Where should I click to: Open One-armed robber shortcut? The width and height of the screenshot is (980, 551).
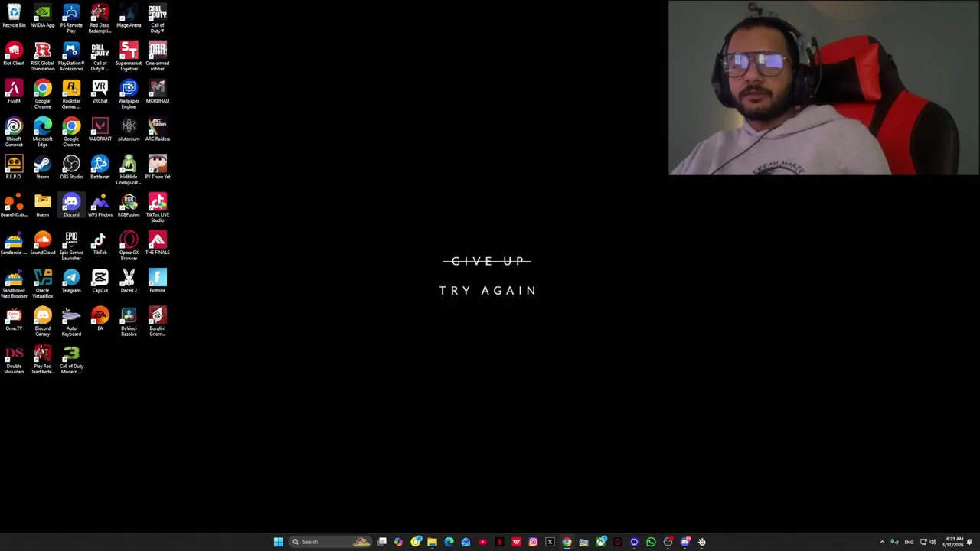pos(158,57)
